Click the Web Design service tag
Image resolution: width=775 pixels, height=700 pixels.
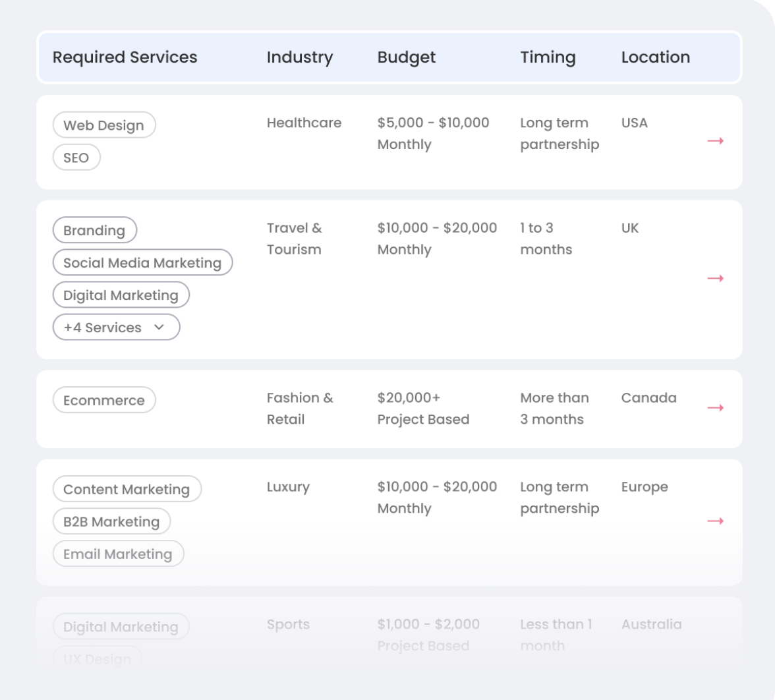tap(103, 125)
